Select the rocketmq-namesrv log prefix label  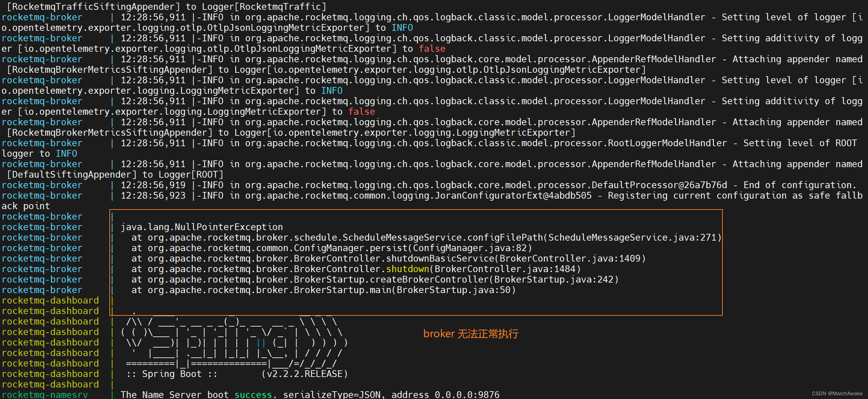[44, 394]
